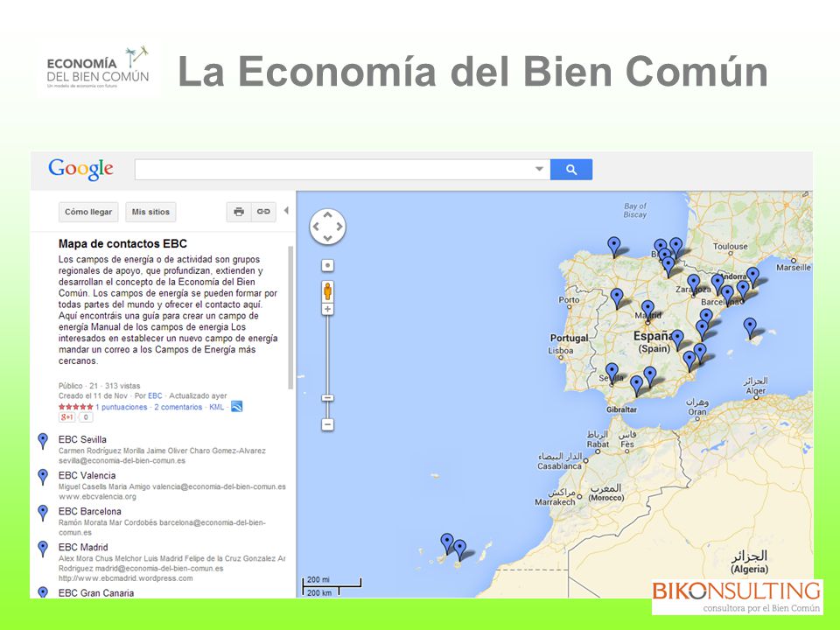Select EBC Barcelona in the list
The image size is (840, 630).
coord(89,512)
